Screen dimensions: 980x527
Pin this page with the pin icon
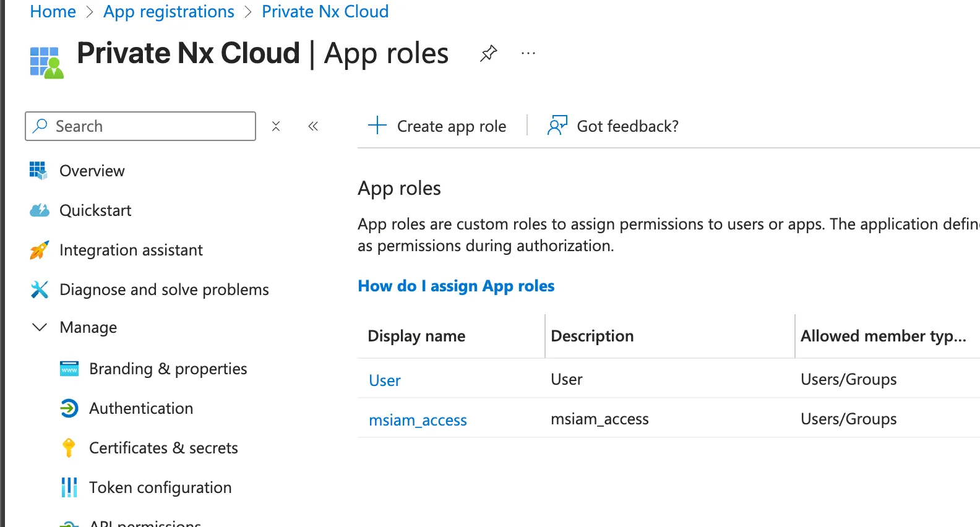click(489, 54)
